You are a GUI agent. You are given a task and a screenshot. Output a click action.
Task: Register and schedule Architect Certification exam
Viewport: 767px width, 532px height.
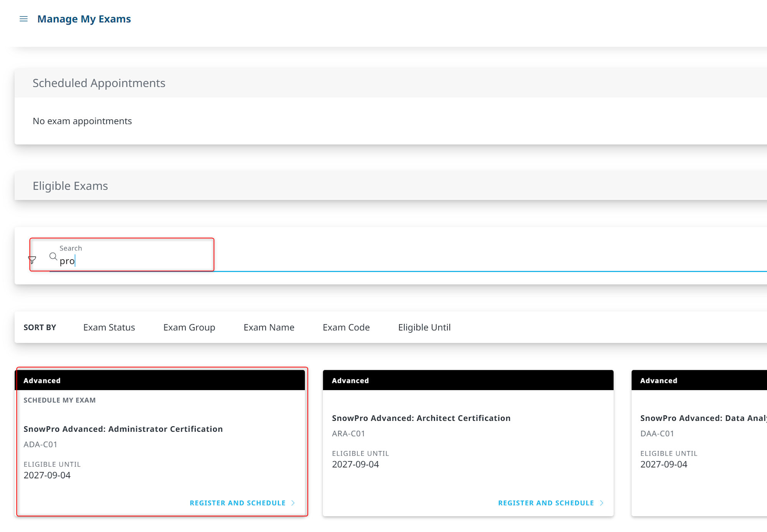(x=546, y=503)
